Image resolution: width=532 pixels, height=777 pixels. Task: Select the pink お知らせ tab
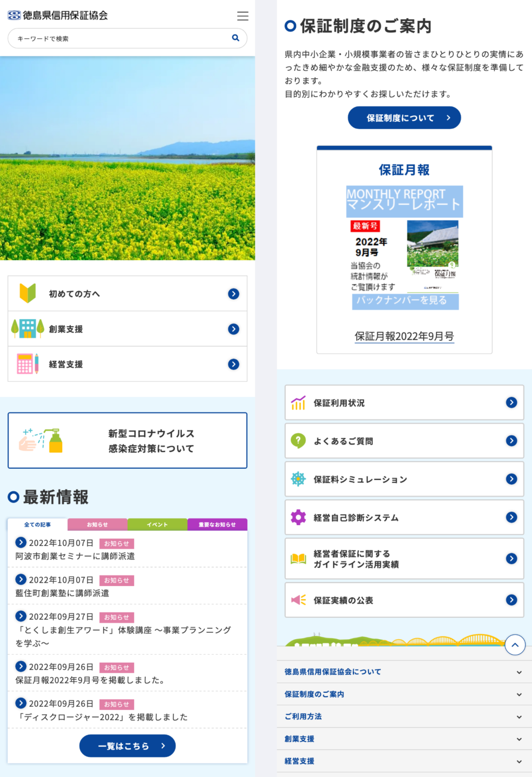point(97,525)
